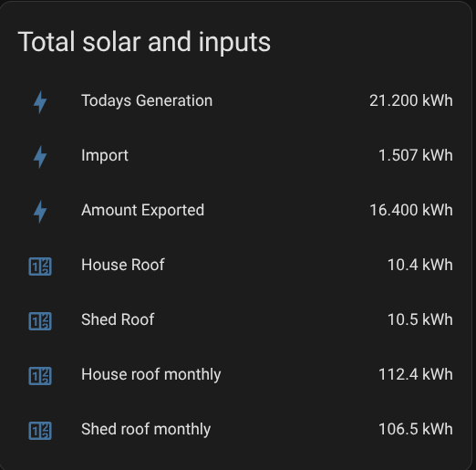Image resolution: width=476 pixels, height=470 pixels.
Task: Click the Todays Generation lightning icon
Action: pyautogui.click(x=40, y=102)
